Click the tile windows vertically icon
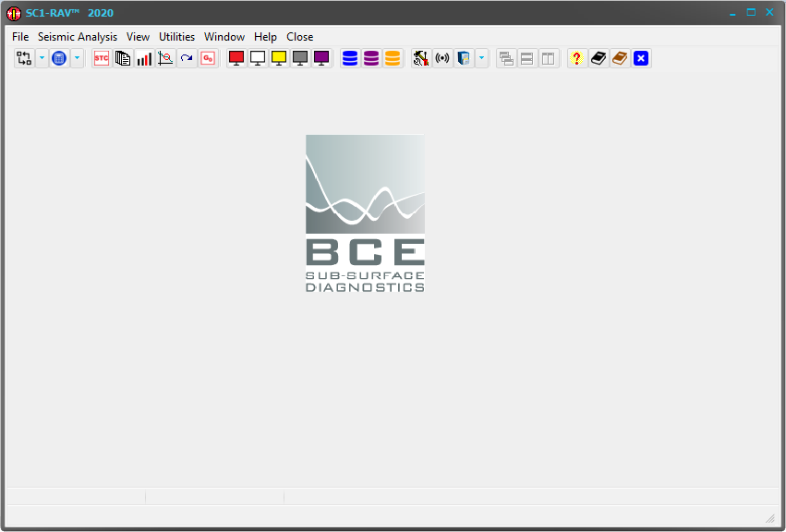The width and height of the screenshot is (786, 532). [x=549, y=59]
